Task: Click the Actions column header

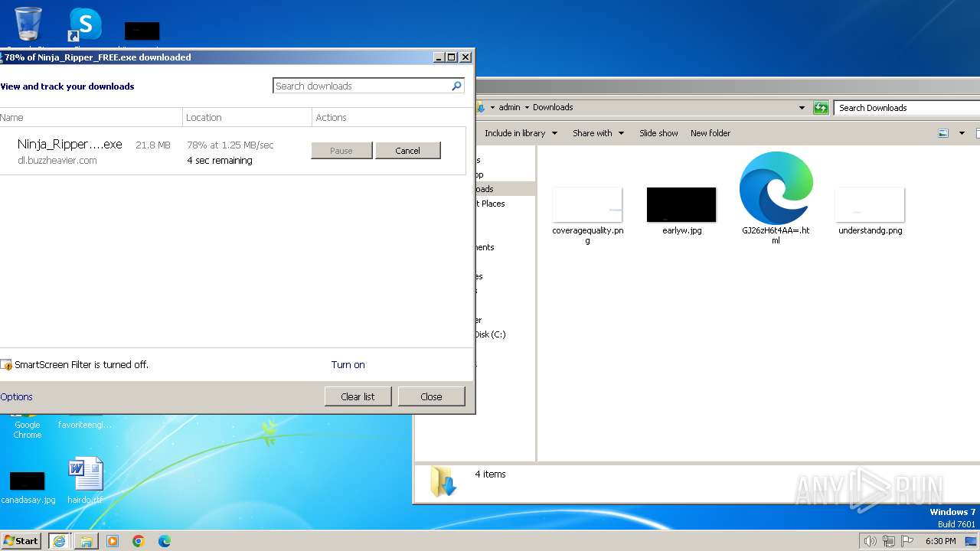Action: pos(389,117)
